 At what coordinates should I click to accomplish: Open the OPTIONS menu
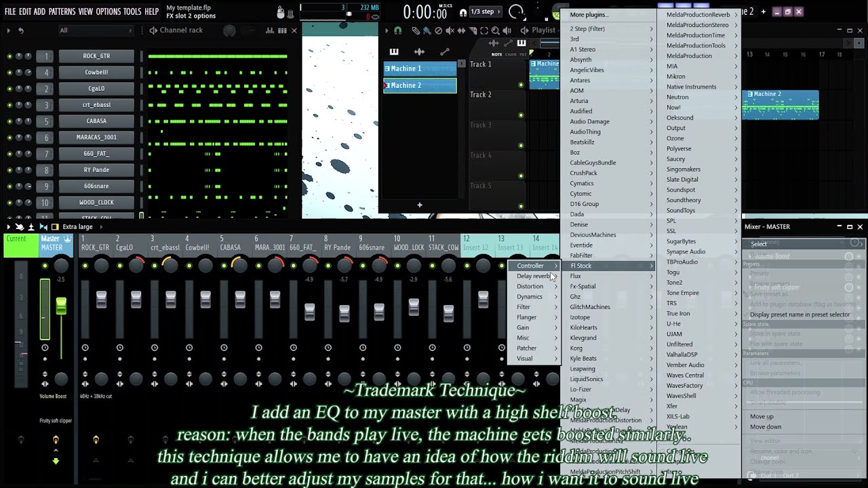pyautogui.click(x=108, y=12)
